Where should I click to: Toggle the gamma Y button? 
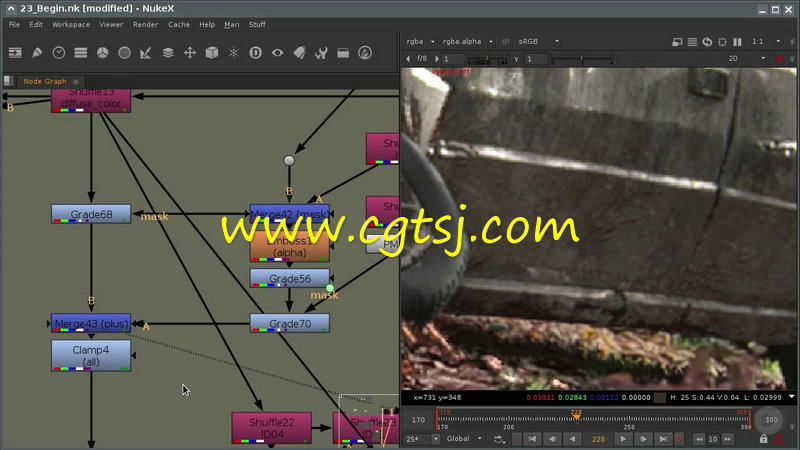516,59
